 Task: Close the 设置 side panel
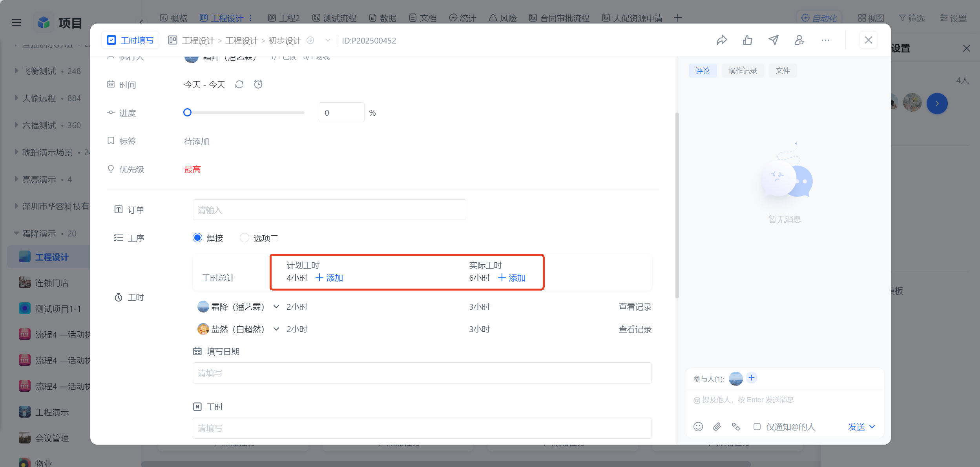tap(966, 48)
